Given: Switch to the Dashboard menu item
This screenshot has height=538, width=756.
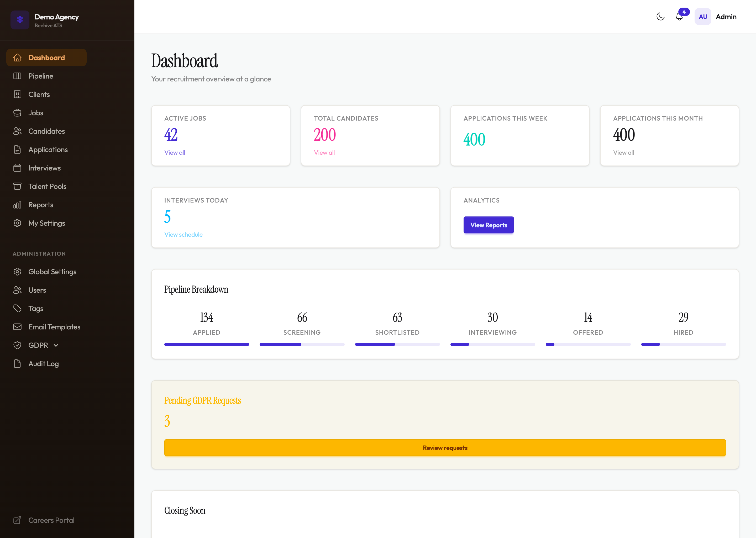Looking at the screenshot, I should (x=46, y=57).
